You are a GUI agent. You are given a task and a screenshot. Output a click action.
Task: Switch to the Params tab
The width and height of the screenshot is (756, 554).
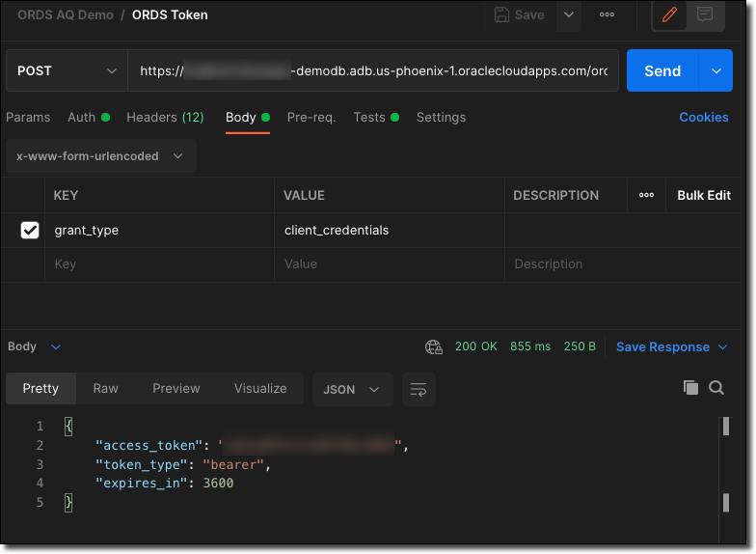[28, 118]
